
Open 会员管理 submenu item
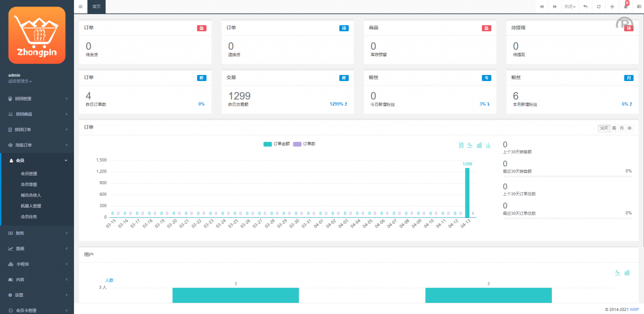click(29, 174)
